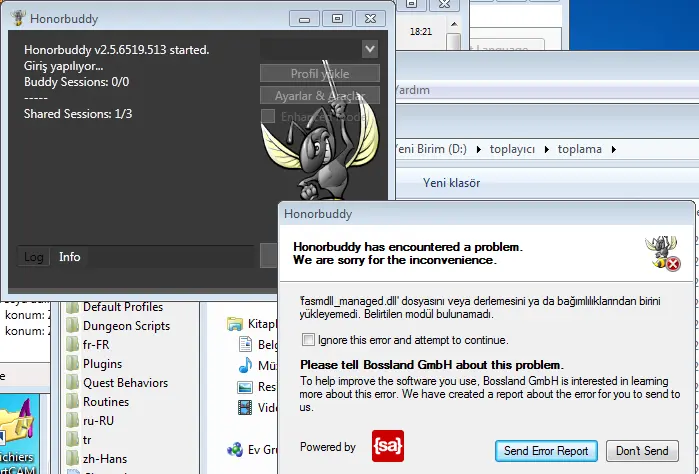
Task: Click Send Error Report button
Action: pos(546,451)
